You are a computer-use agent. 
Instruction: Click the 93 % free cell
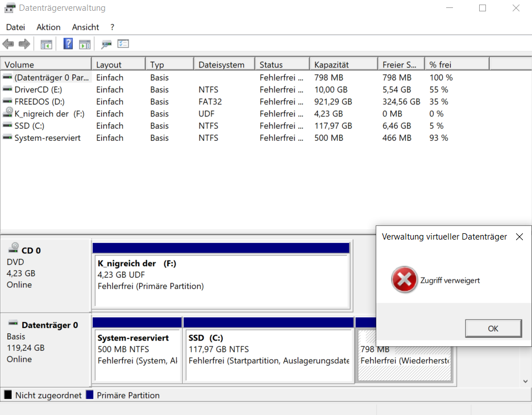(439, 138)
